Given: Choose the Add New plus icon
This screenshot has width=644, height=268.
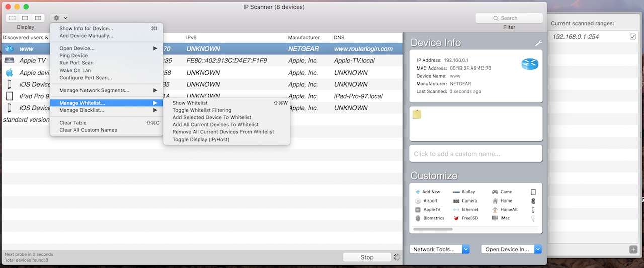Looking at the screenshot, I should pyautogui.click(x=418, y=192).
